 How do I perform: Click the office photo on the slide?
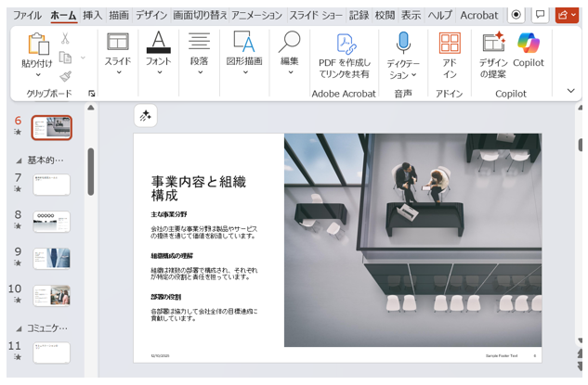(x=412, y=240)
